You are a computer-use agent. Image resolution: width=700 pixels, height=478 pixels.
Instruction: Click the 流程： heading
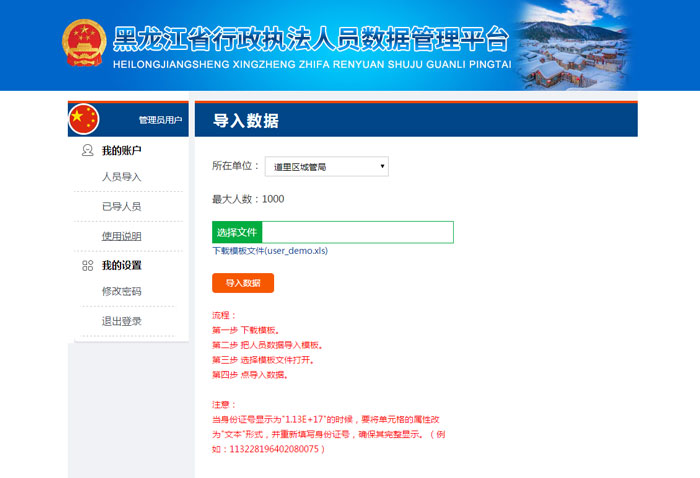[x=224, y=316]
